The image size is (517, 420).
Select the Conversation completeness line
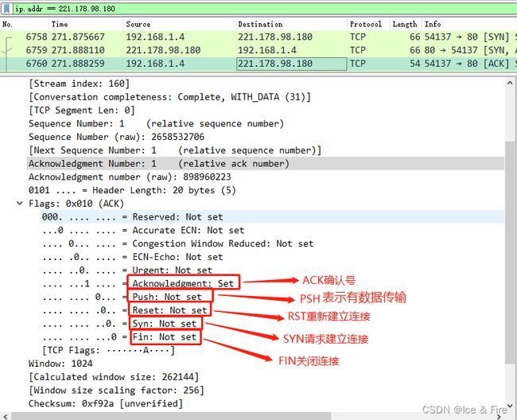click(x=169, y=97)
